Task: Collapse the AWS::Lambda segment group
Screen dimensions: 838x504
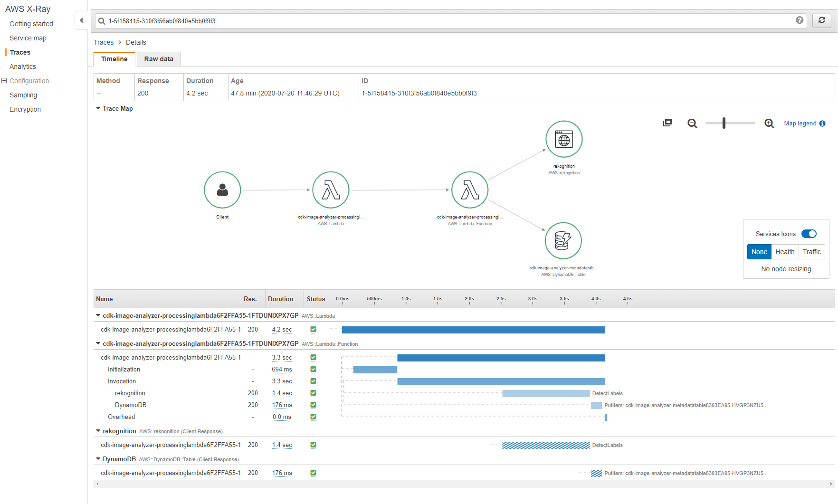Action: (x=98, y=315)
